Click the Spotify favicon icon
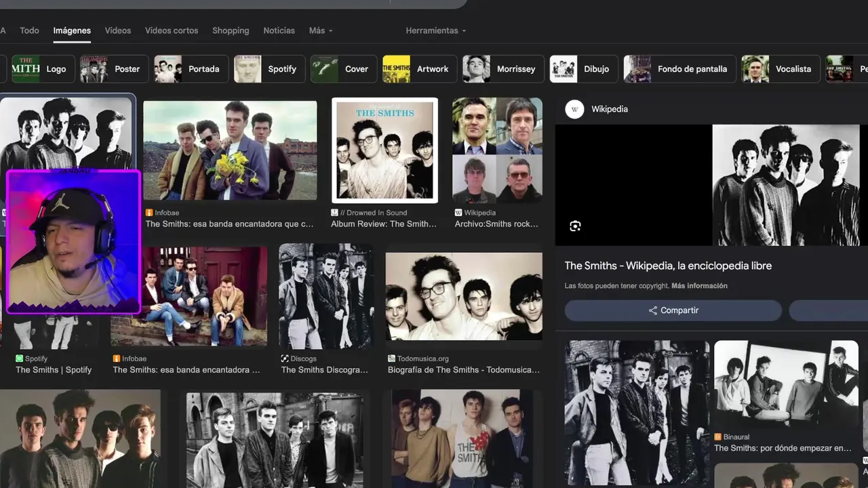 [20, 359]
